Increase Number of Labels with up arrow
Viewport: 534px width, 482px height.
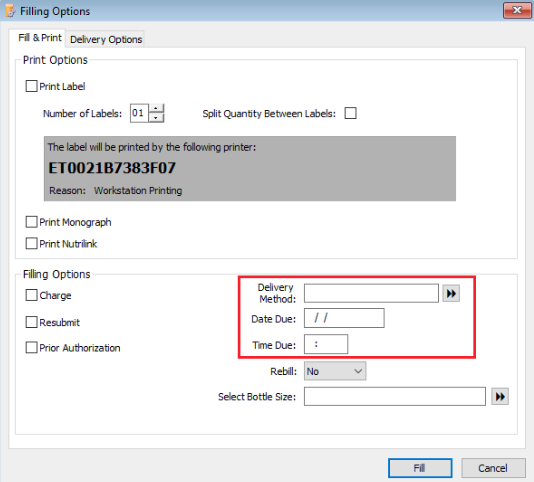156,109
